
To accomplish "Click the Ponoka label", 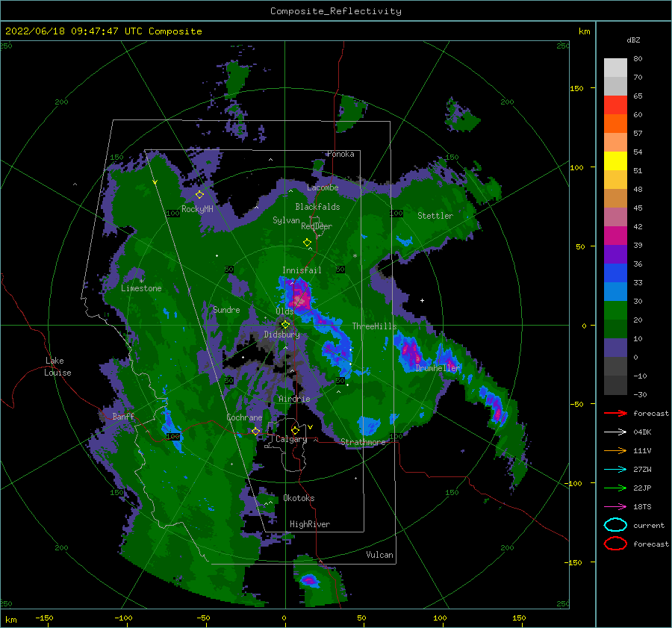I will [340, 154].
